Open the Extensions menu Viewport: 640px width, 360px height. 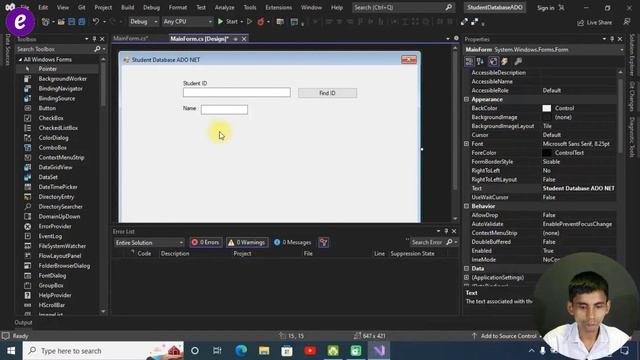(x=278, y=7)
